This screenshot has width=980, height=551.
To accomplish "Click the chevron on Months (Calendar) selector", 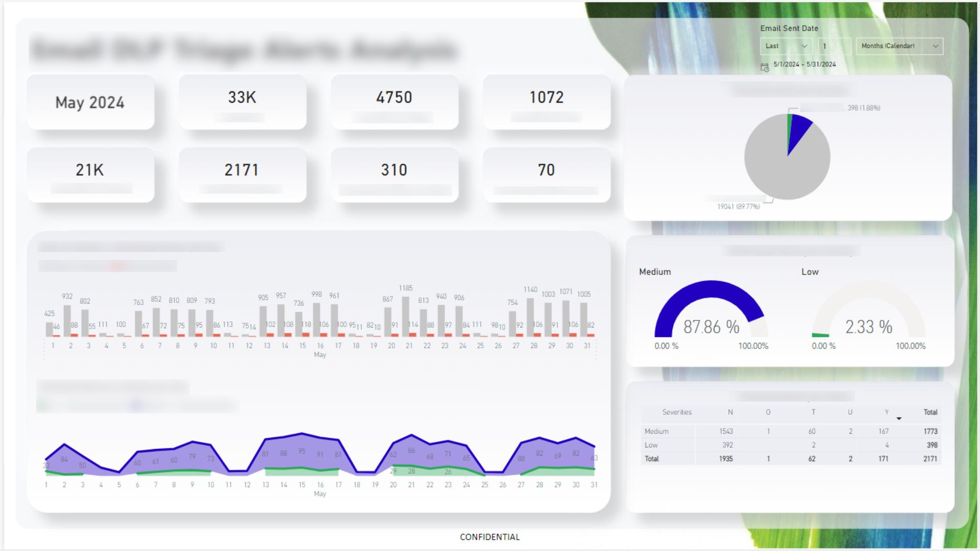I will click(936, 46).
